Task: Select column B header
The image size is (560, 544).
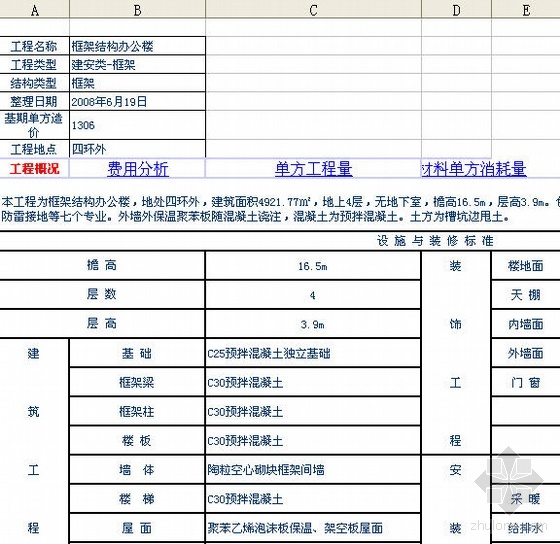Action: coord(138,10)
